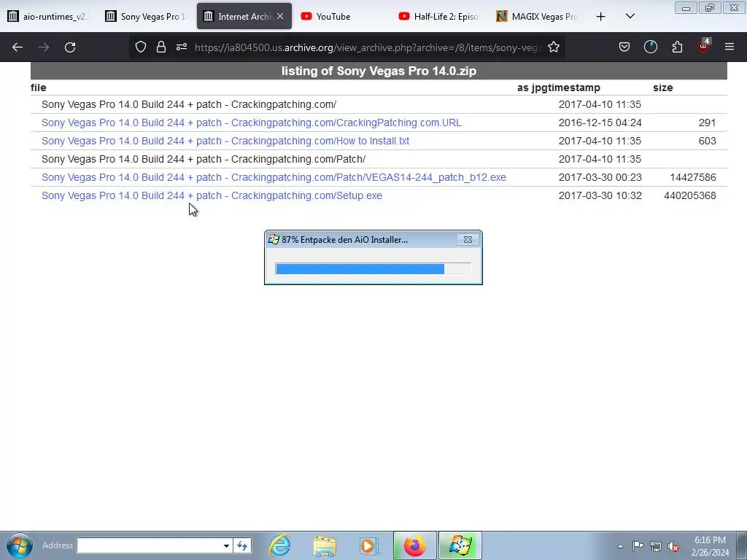Click the circular Firefox account toolbar icon

(650, 47)
